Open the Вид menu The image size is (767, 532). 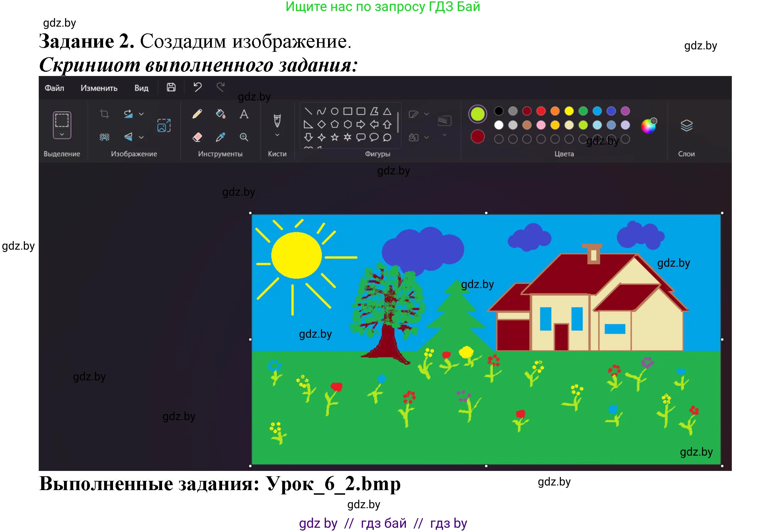141,88
